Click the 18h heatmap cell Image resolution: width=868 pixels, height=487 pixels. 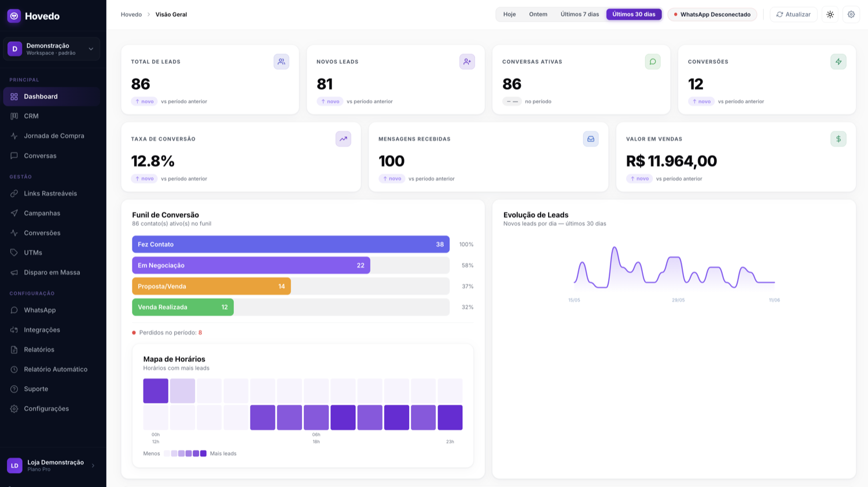pyautogui.click(x=316, y=418)
